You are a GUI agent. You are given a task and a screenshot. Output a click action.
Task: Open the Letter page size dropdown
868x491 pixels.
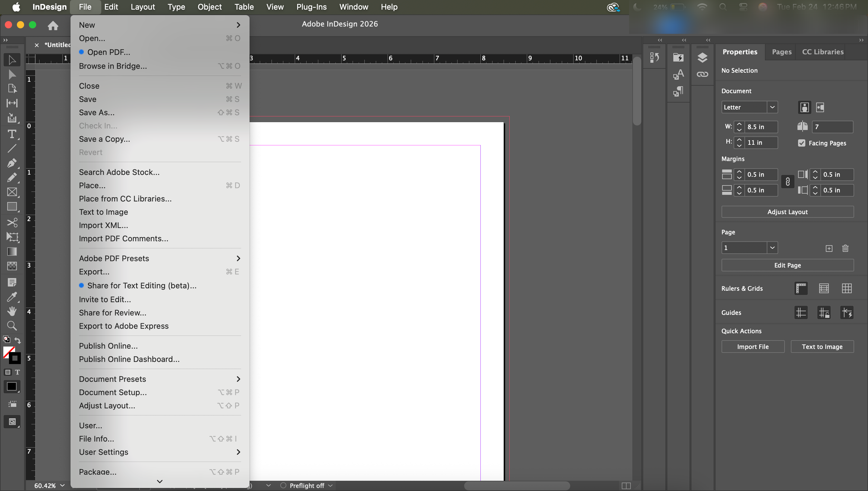(x=772, y=107)
